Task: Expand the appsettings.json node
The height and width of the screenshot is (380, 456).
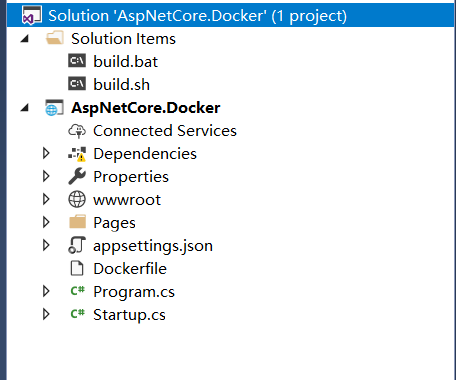Action: coord(46,245)
